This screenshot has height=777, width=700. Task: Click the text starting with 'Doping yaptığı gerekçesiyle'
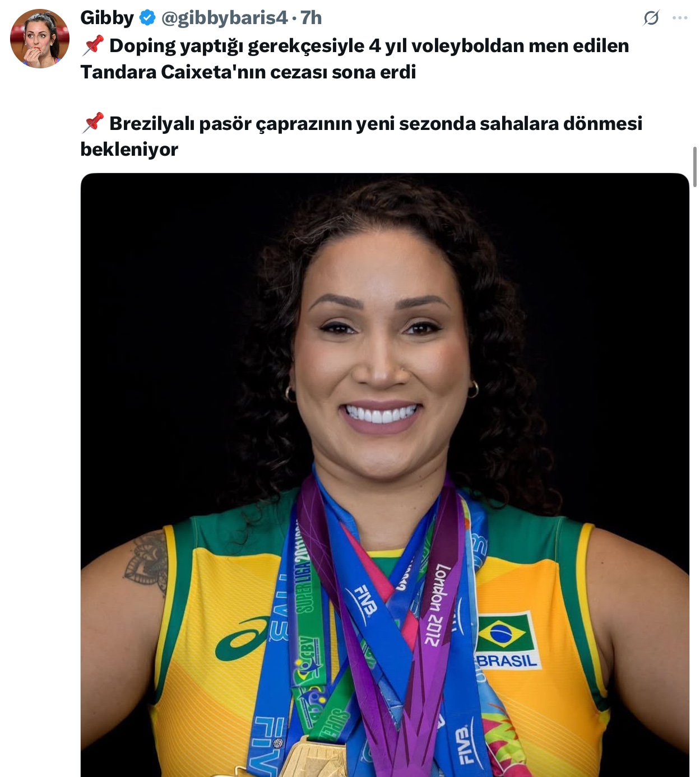[355, 59]
